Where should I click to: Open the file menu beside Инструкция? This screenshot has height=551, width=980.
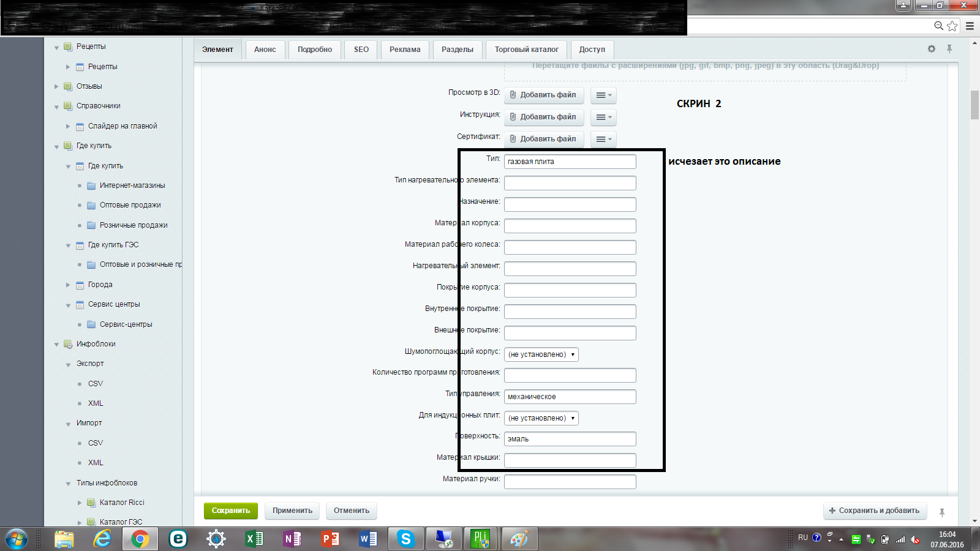(x=603, y=117)
